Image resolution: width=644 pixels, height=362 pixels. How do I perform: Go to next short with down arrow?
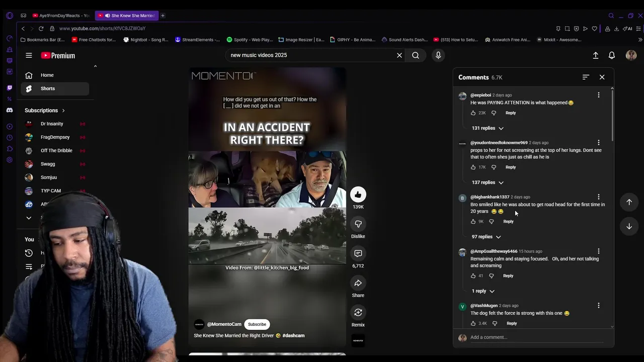[x=629, y=226]
